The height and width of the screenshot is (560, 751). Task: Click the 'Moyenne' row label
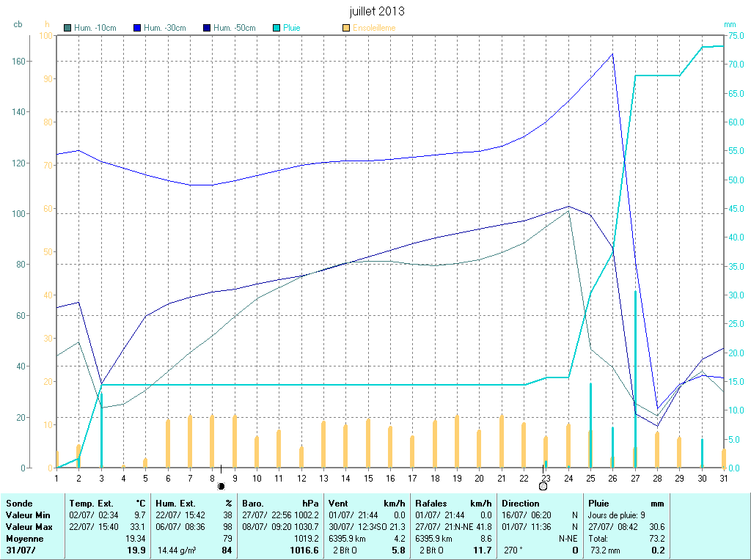(x=23, y=539)
